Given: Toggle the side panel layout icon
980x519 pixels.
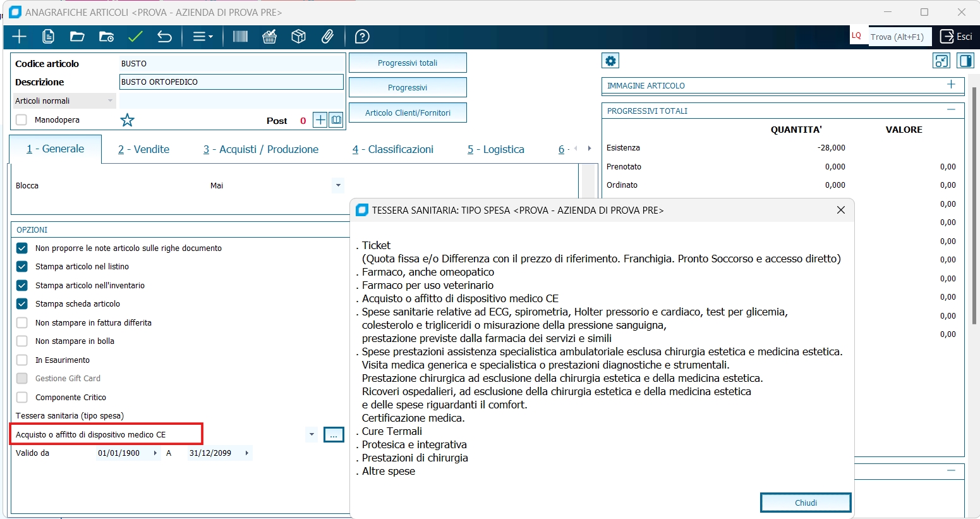Looking at the screenshot, I should (x=965, y=61).
